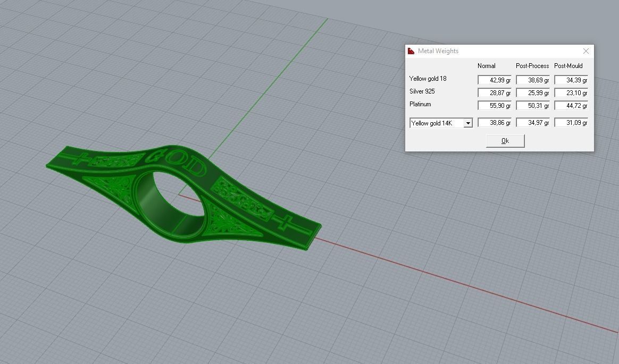
Task: Click the Metal Weights title bar icon
Action: [411, 51]
